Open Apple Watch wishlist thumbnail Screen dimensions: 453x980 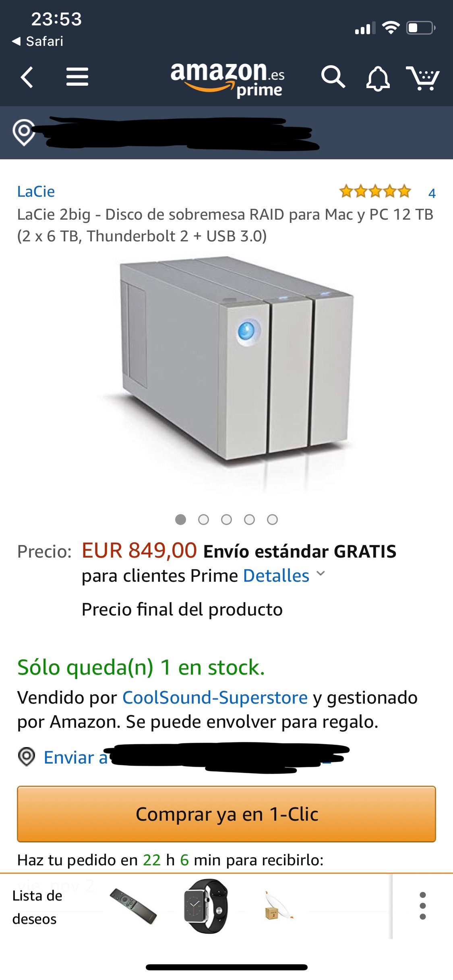pyautogui.click(x=206, y=906)
